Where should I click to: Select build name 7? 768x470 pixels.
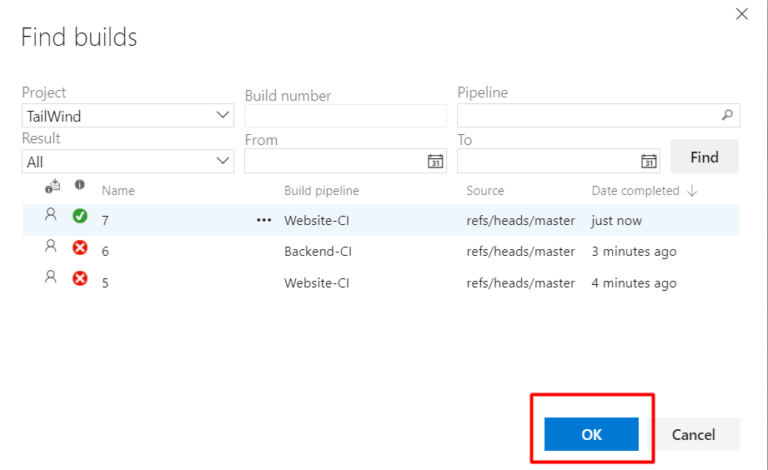(x=105, y=221)
